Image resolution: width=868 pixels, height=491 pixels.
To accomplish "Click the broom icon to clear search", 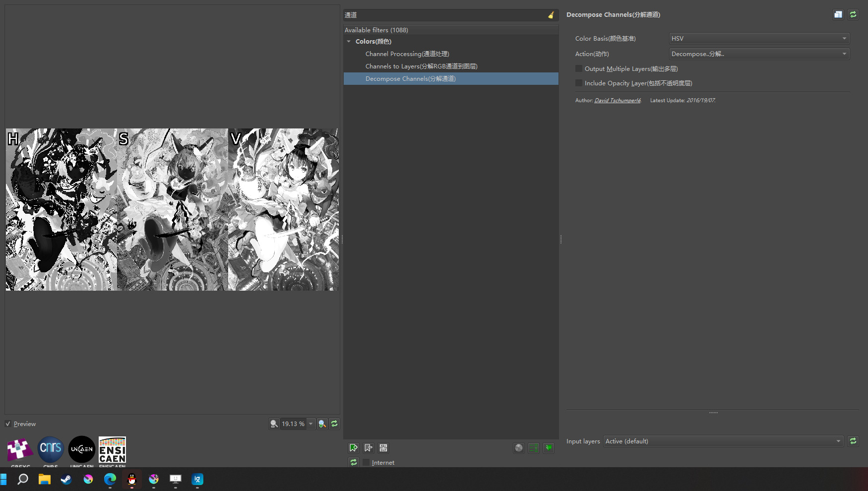I will tap(551, 15).
